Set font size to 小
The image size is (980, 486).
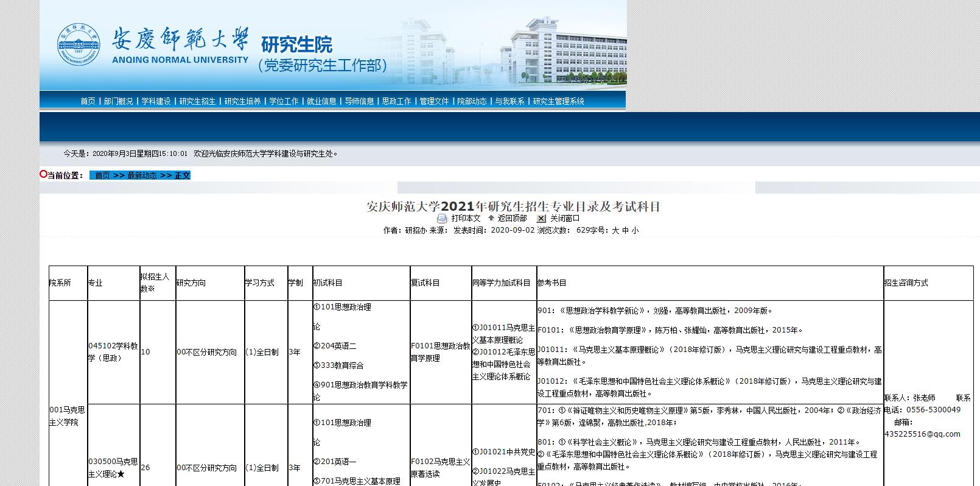coord(635,231)
